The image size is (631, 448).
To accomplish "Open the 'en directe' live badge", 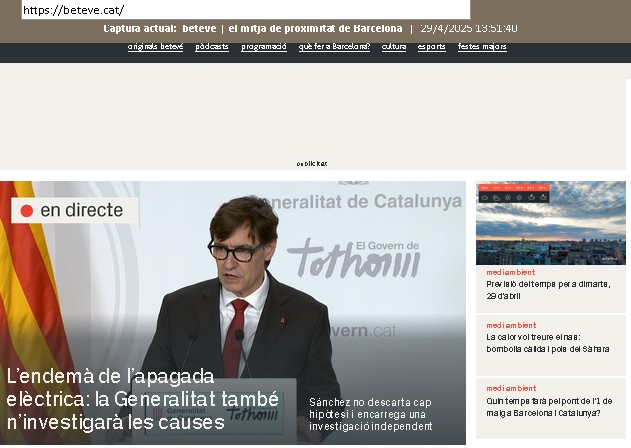I will (x=75, y=211).
